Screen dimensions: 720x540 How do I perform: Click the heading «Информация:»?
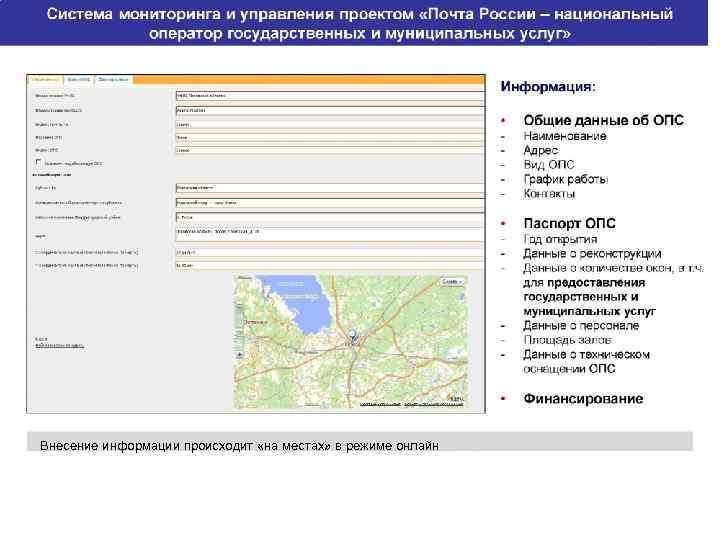click(x=547, y=86)
